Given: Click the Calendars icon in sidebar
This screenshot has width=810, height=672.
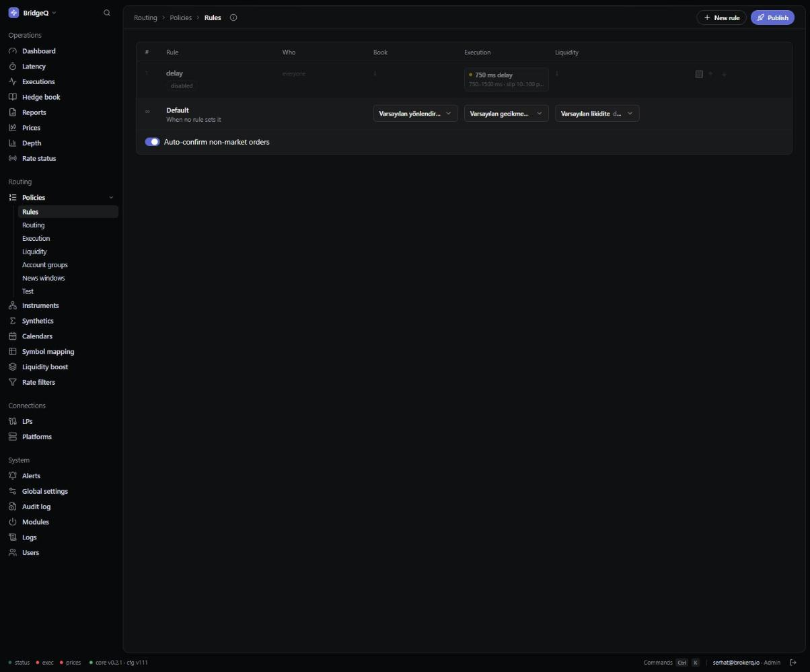Looking at the screenshot, I should pos(13,336).
